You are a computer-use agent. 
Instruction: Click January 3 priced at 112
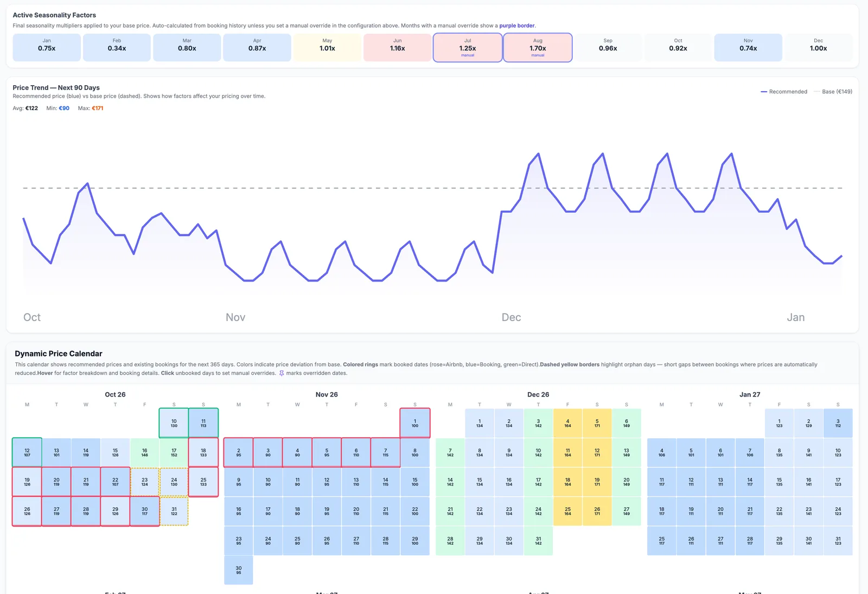[x=838, y=423]
